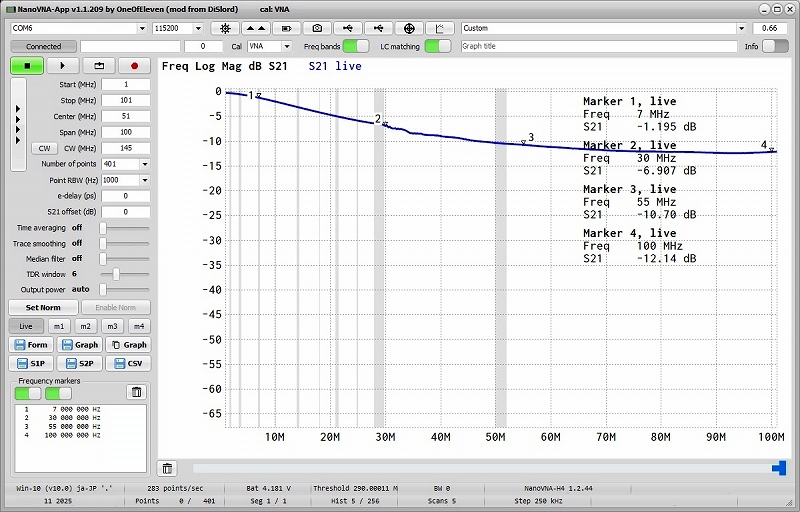Click the camera screenshot icon

coord(317,29)
